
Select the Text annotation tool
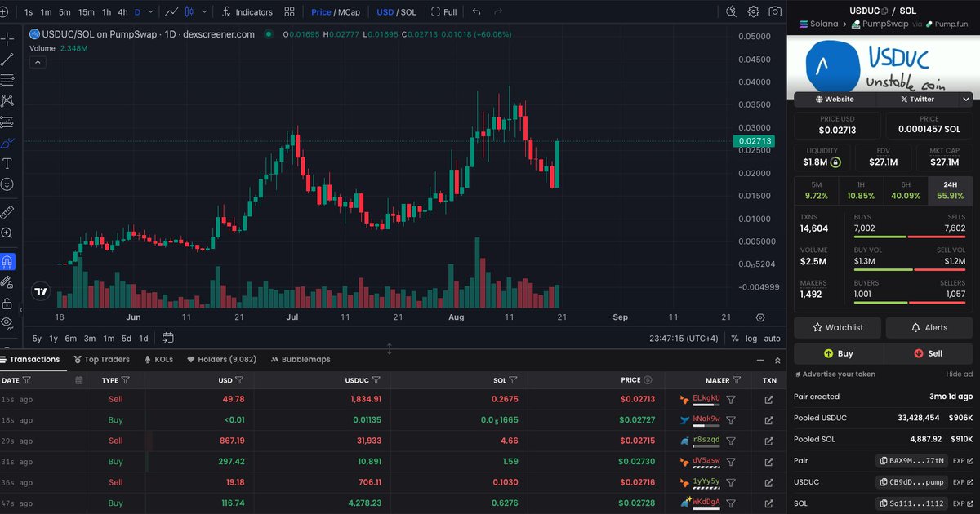7,164
